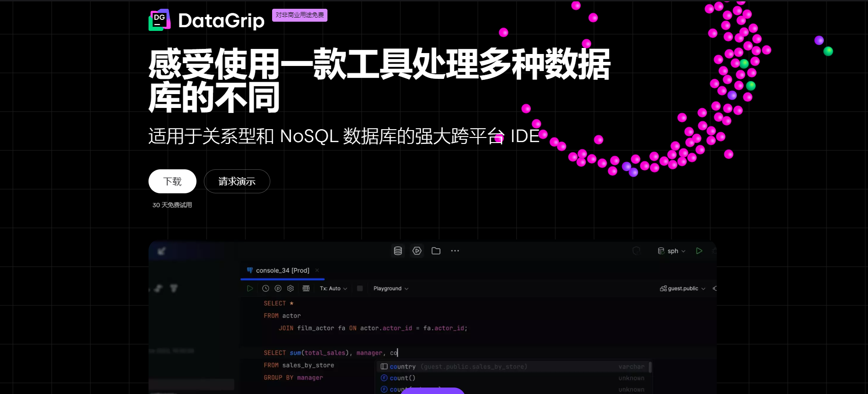This screenshot has height=394, width=868.
Task: Open the Playground mode dropdown
Action: (x=391, y=288)
